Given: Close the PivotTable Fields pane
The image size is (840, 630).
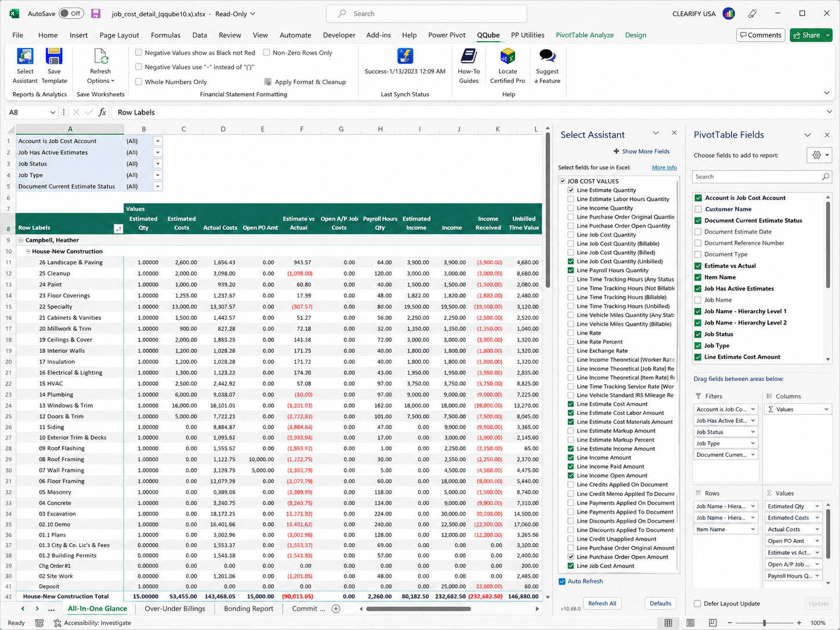Looking at the screenshot, I should click(x=827, y=135).
